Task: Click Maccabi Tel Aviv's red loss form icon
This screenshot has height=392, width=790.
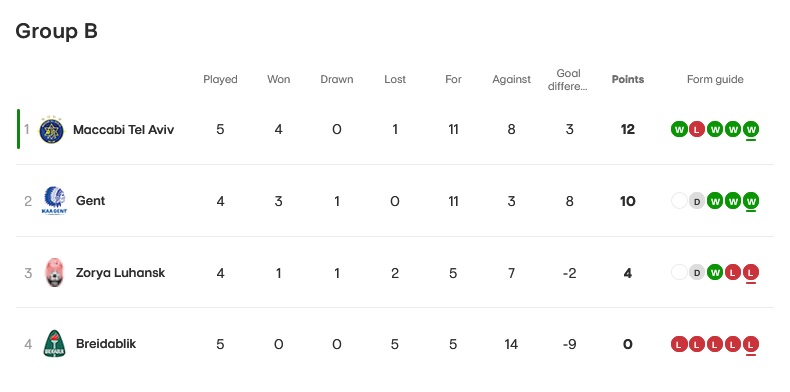Action: pyautogui.click(x=697, y=129)
